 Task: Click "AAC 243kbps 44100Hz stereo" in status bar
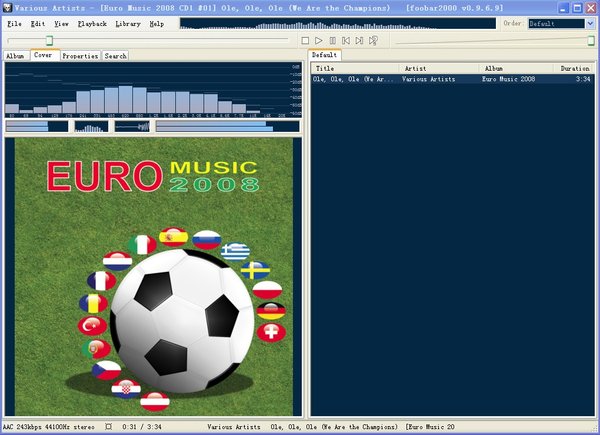point(49,427)
